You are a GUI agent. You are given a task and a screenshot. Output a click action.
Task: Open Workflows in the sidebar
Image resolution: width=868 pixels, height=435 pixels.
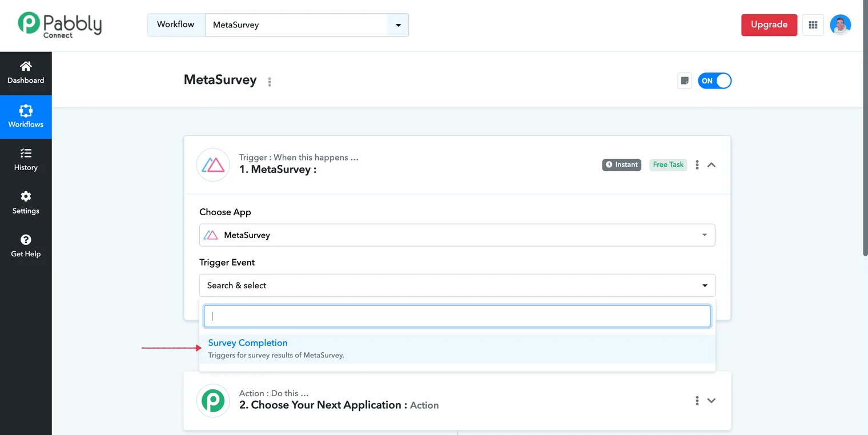pyautogui.click(x=26, y=116)
